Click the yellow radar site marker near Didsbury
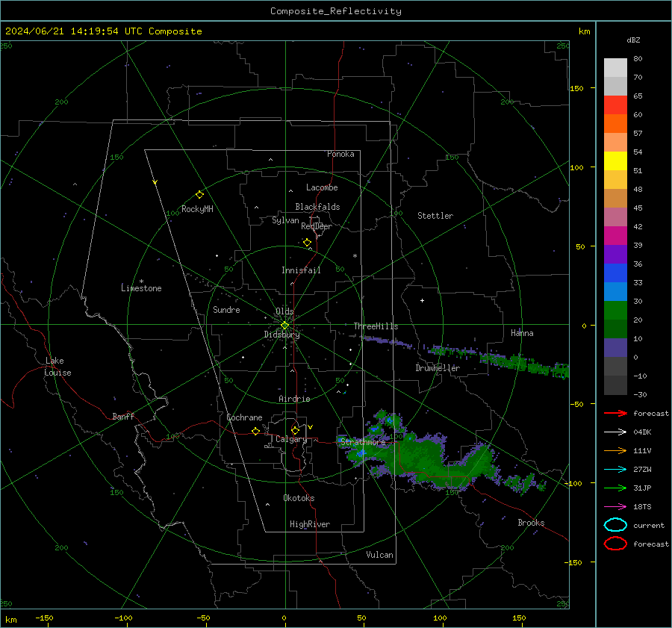The height and width of the screenshot is (628, 672). pos(284,326)
